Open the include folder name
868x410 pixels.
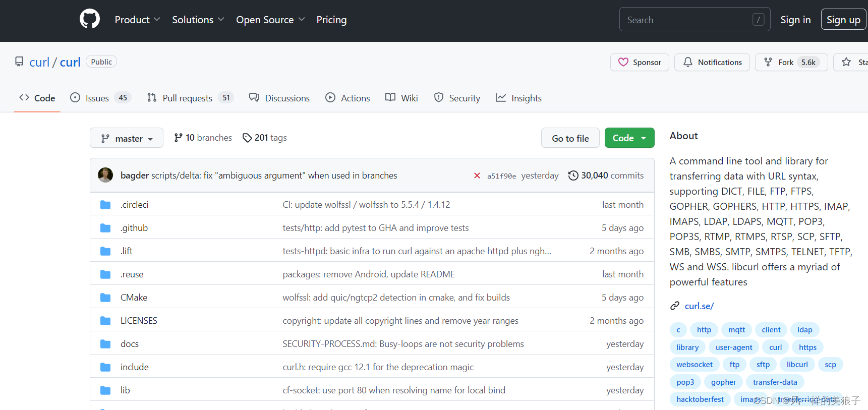135,367
